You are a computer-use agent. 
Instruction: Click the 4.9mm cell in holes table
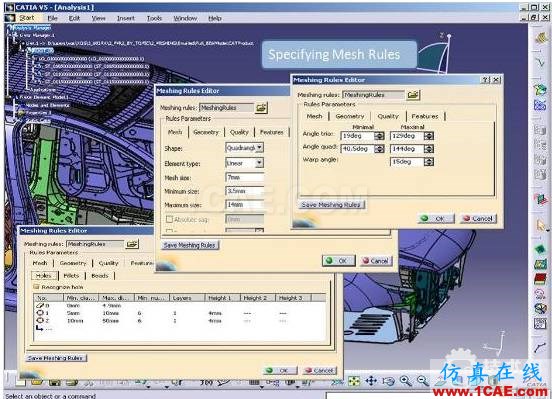coord(112,305)
